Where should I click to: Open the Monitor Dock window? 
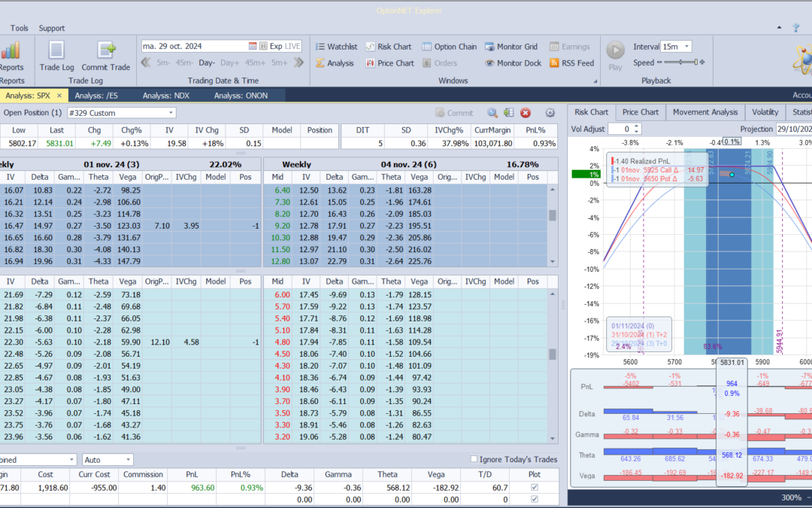[512, 63]
